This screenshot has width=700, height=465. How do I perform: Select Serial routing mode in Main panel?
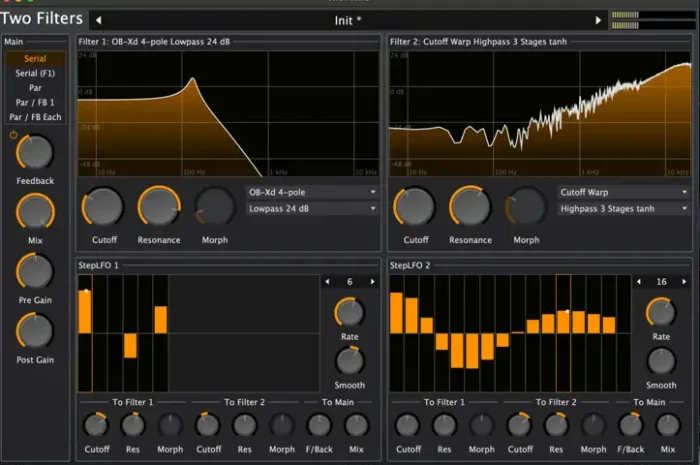(35, 59)
